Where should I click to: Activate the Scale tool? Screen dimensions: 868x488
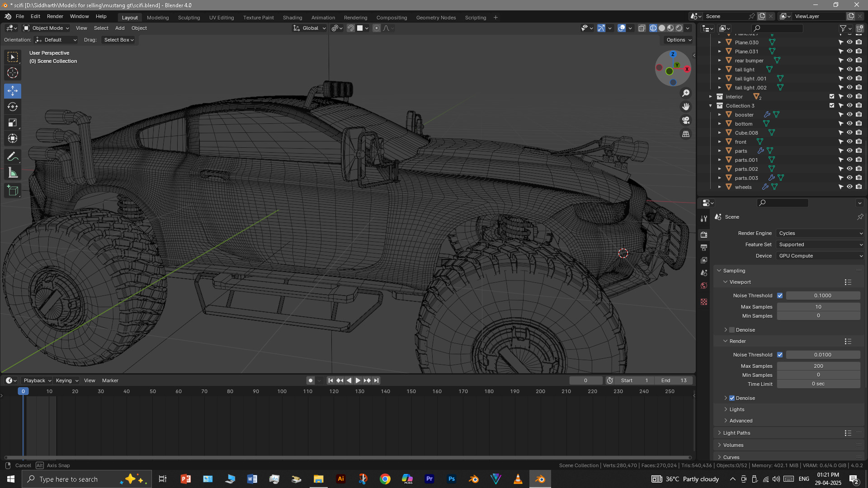pos(13,122)
